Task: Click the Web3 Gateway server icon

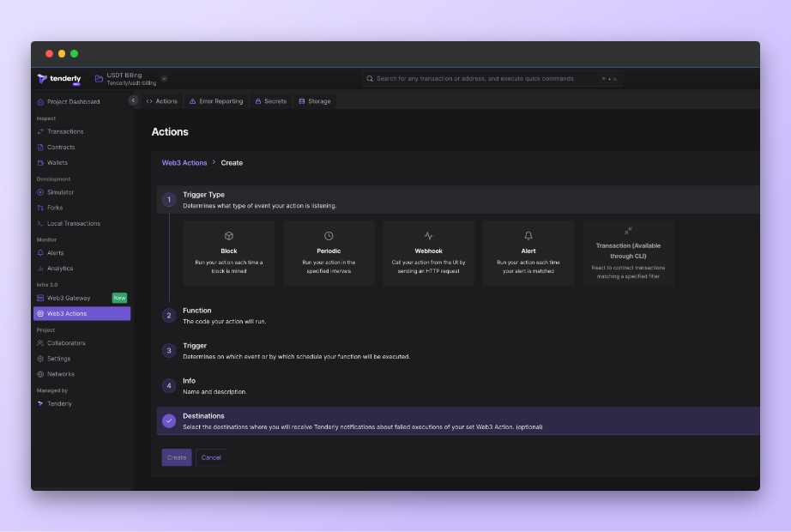Action: pyautogui.click(x=40, y=299)
